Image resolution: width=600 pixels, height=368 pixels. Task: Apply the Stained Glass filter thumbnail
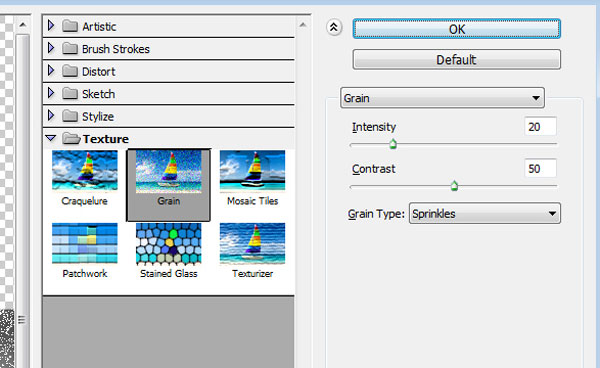coord(168,244)
